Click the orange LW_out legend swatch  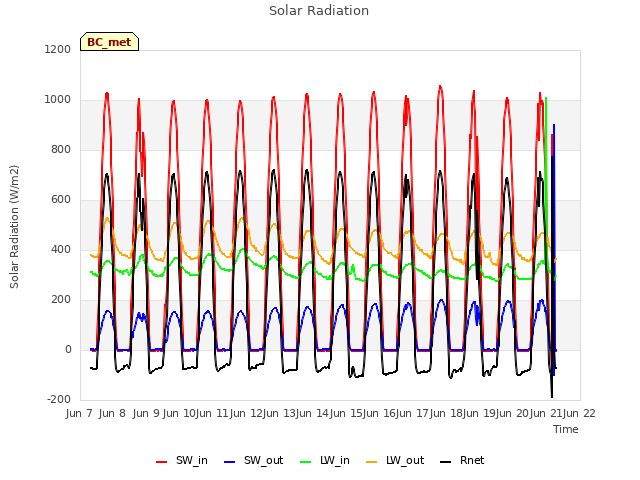click(x=372, y=462)
